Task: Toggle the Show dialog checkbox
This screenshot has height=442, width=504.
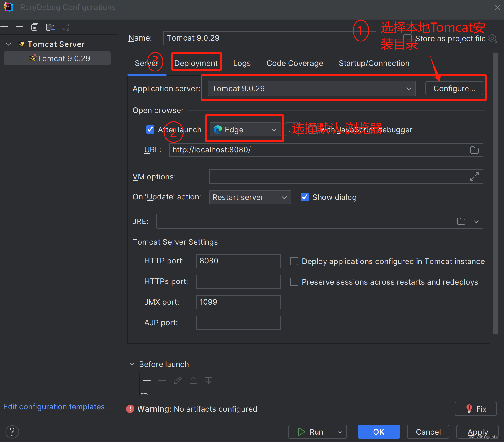Action: [x=305, y=197]
